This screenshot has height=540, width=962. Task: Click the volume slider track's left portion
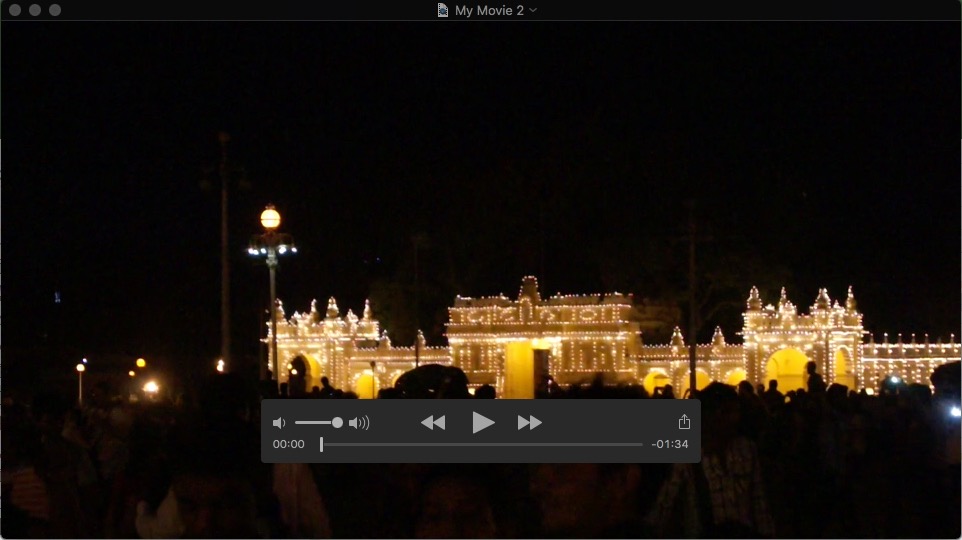click(x=308, y=423)
